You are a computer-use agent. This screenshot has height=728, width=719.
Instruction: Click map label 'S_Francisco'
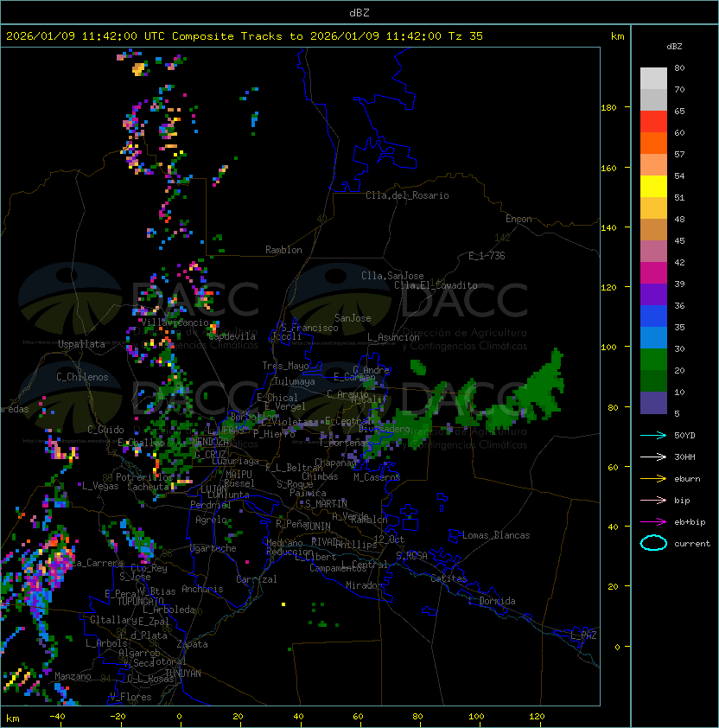click(309, 328)
